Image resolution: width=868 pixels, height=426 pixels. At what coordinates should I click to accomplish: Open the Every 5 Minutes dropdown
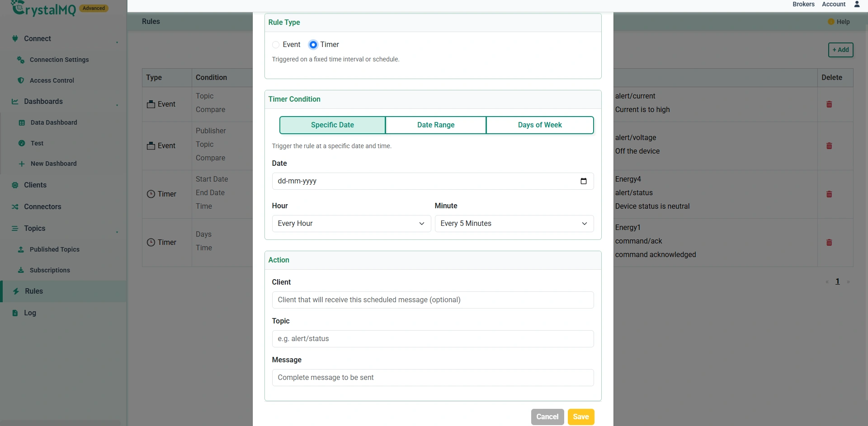pyautogui.click(x=514, y=224)
